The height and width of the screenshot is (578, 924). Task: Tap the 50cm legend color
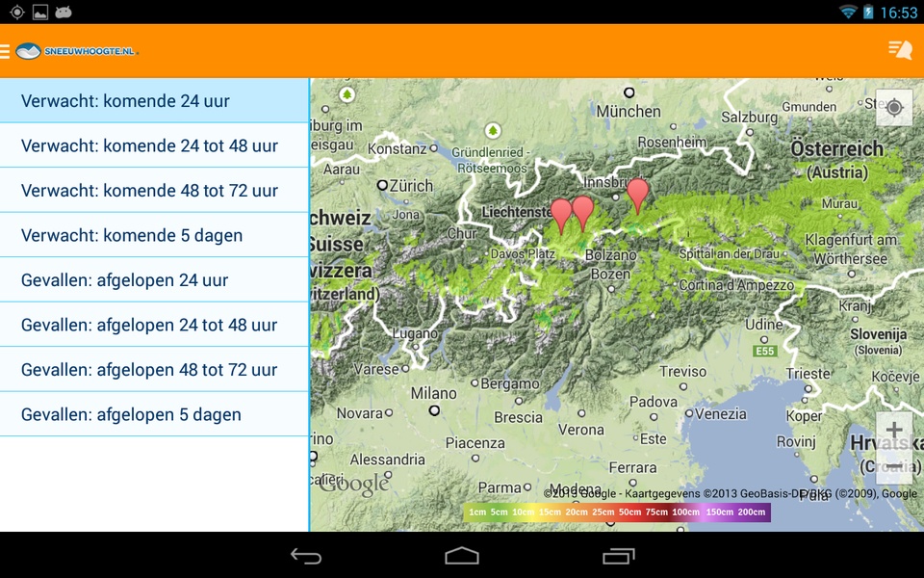click(629, 512)
